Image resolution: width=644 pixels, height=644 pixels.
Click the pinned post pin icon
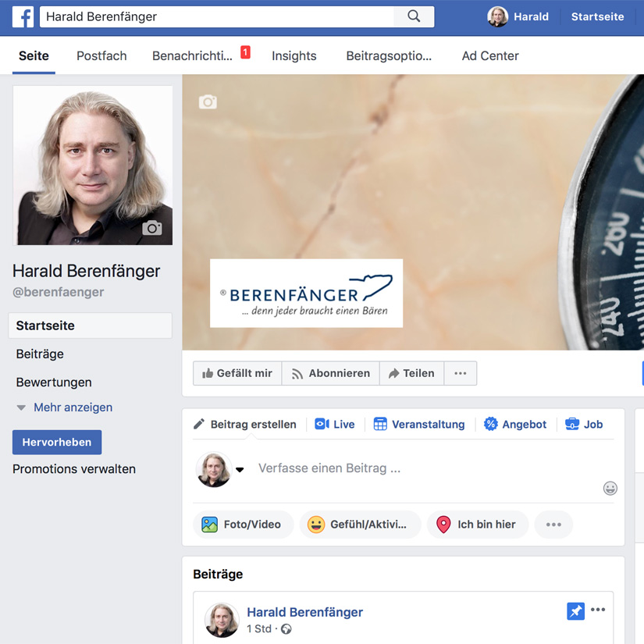[x=575, y=611]
